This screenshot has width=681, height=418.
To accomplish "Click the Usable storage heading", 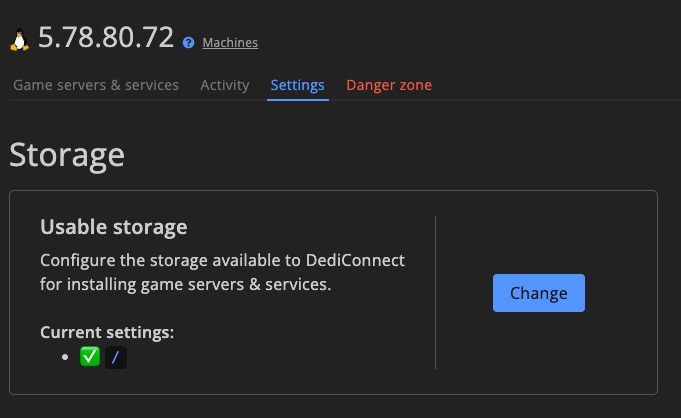I will 114,227.
